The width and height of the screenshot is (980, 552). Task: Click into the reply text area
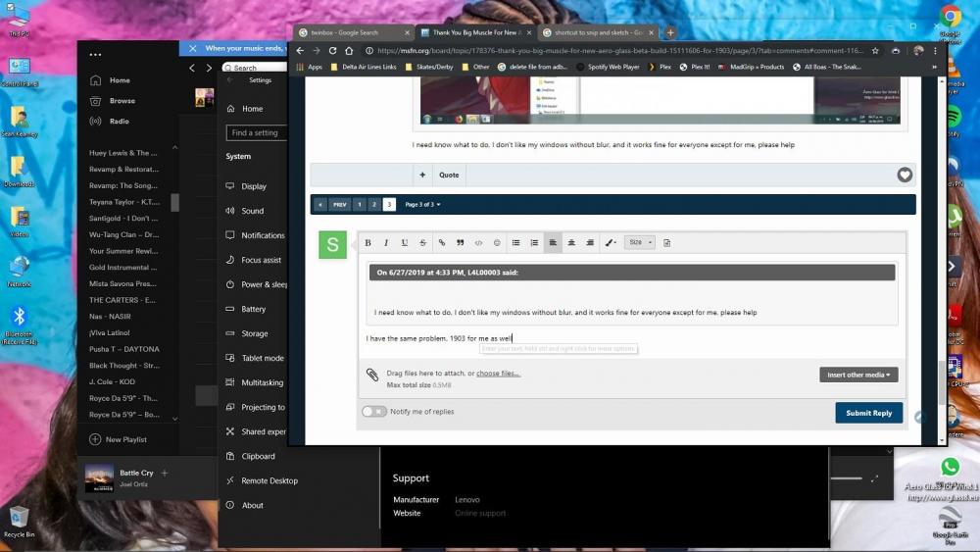631,338
